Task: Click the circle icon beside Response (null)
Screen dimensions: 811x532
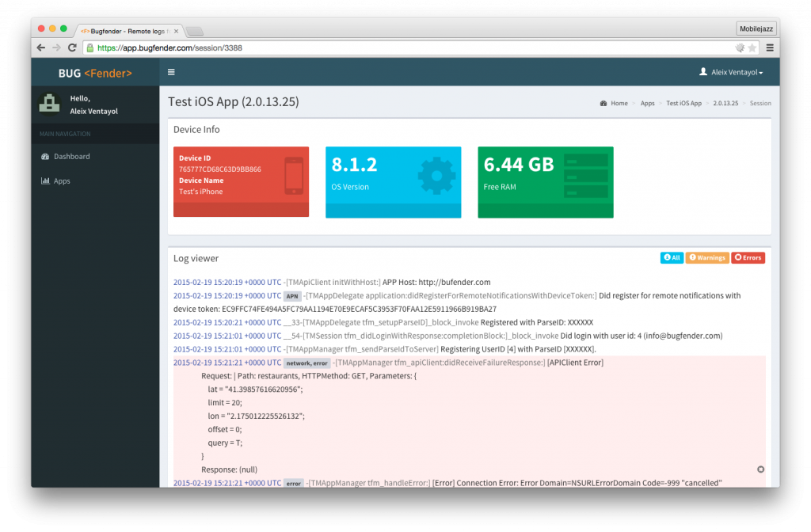Action: [760, 469]
